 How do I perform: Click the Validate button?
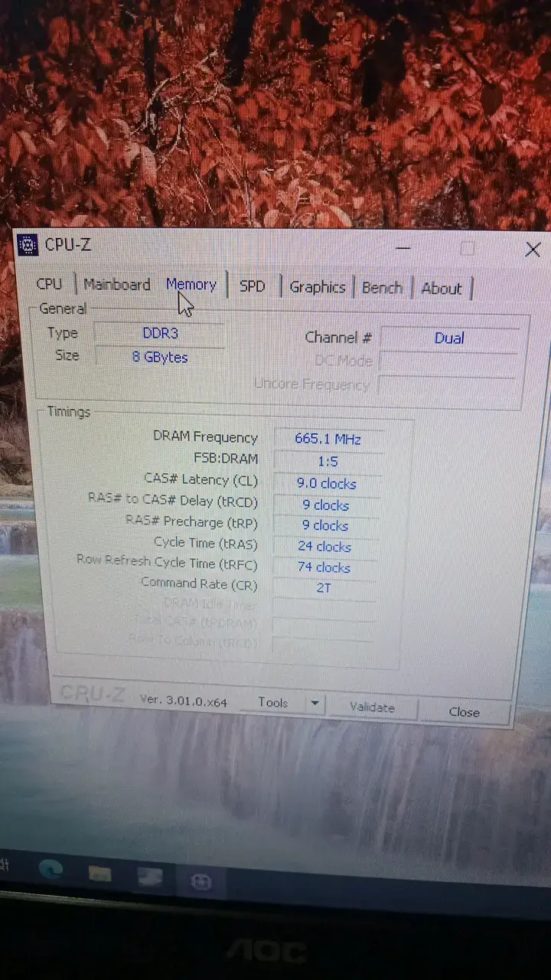point(372,707)
